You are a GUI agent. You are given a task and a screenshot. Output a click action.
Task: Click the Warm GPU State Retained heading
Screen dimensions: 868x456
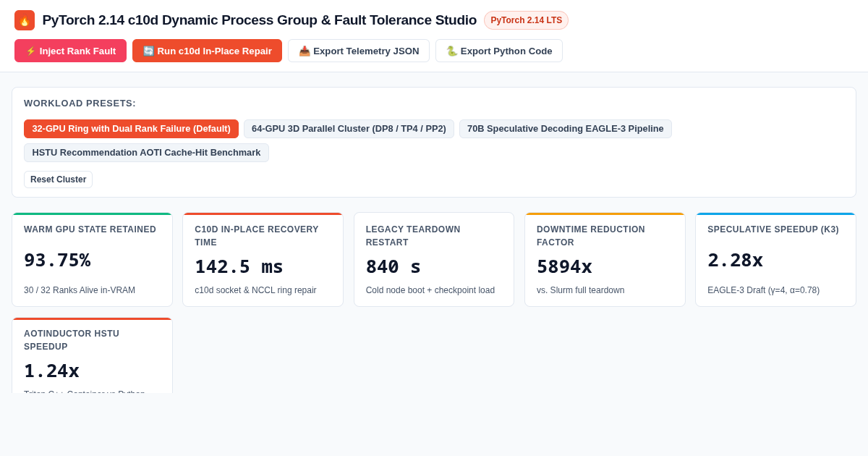tap(90, 229)
